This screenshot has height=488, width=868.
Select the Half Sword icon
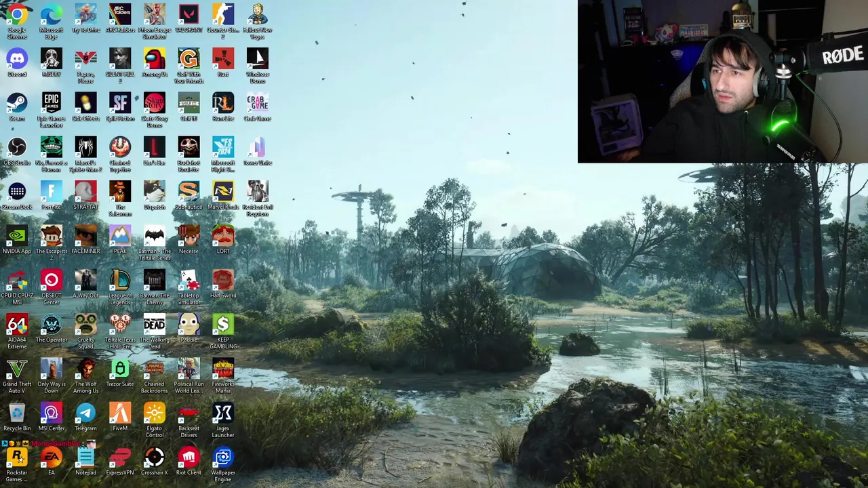point(223,280)
